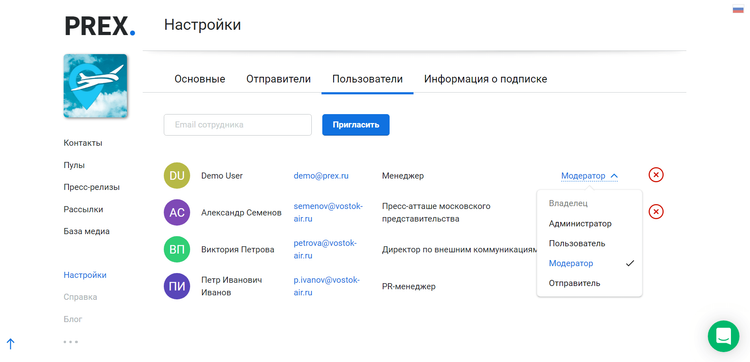Click the name Петр Иванович Иванов
750x362 pixels.
232,286
